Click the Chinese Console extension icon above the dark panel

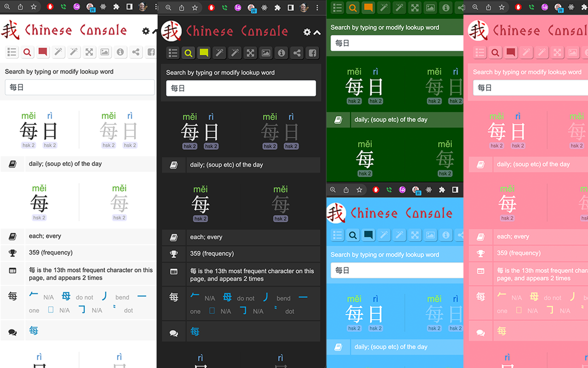(252, 8)
